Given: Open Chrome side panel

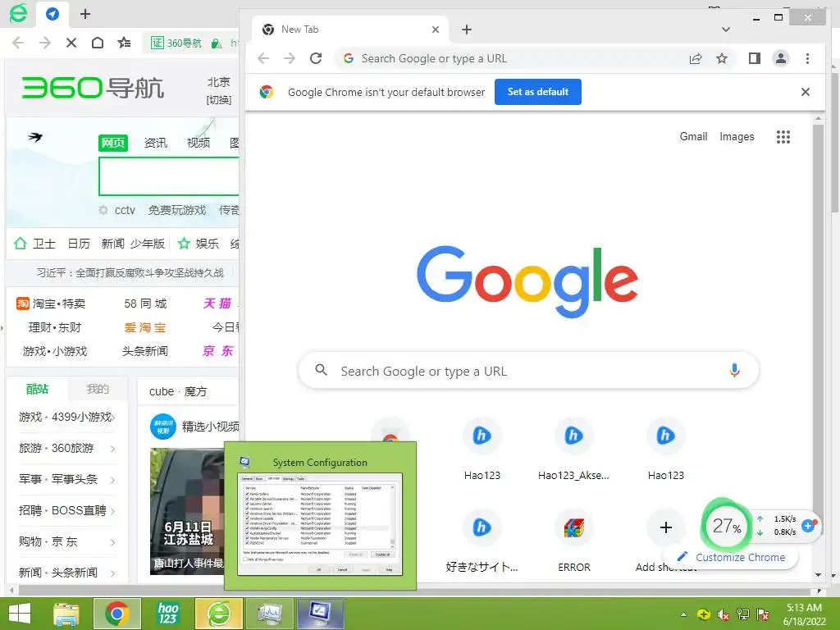Looking at the screenshot, I should (755, 58).
